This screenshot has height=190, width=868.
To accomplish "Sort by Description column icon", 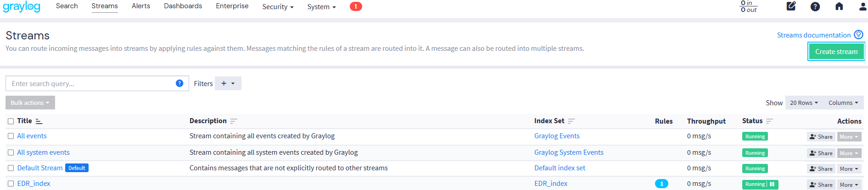I will (234, 121).
